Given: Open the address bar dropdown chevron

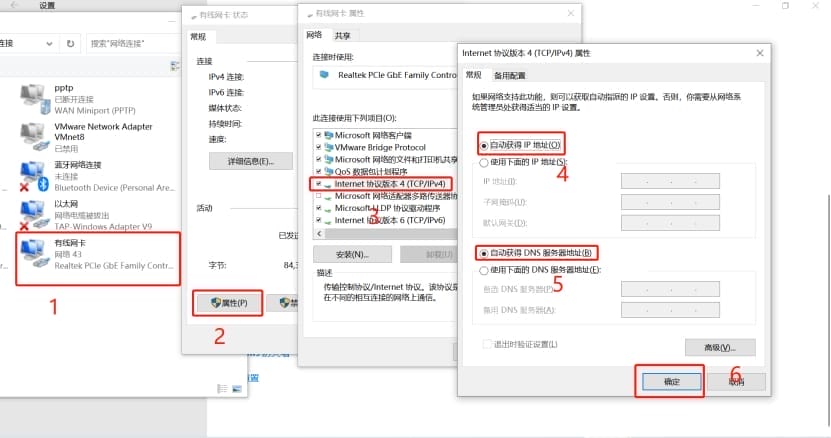Looking at the screenshot, I should tap(49, 43).
